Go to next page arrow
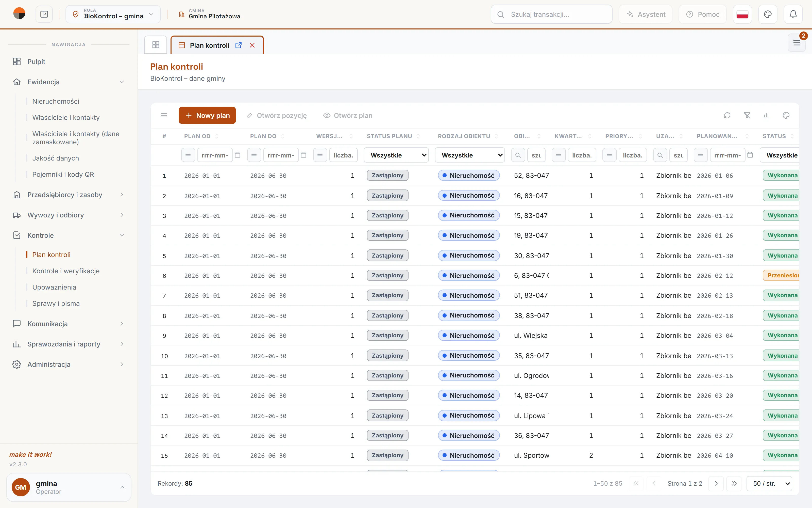Screen dimensions: 812x508 pyautogui.click(x=716, y=483)
